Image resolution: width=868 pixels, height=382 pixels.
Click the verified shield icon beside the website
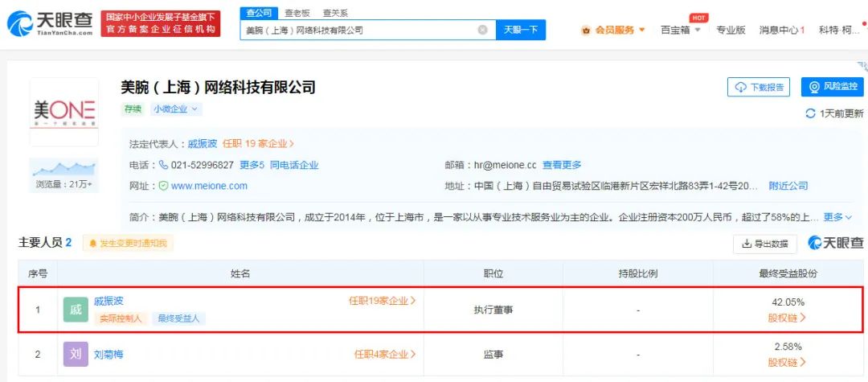[163, 186]
